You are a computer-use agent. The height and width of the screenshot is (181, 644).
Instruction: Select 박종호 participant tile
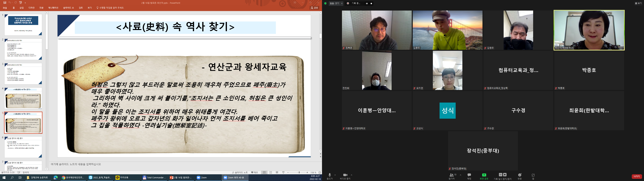589,70
